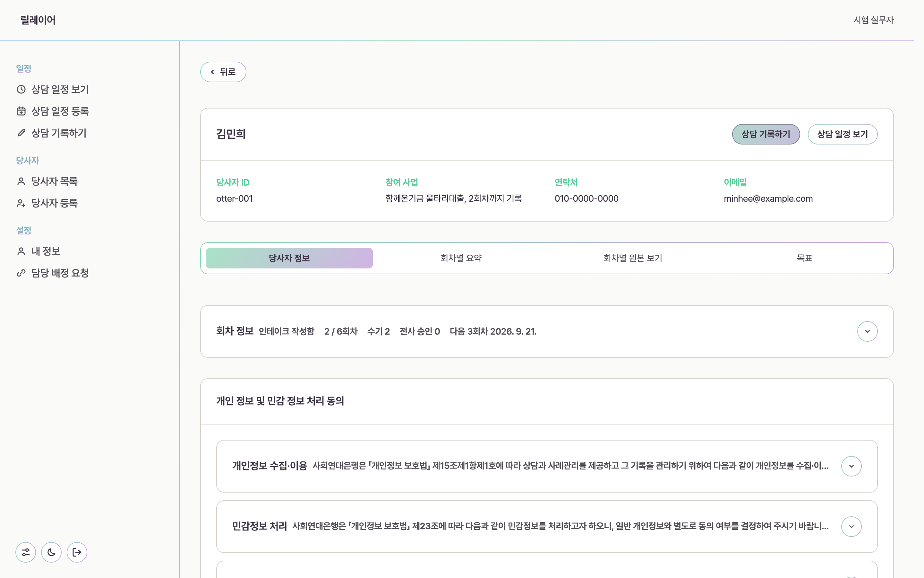Expand the 회차 정보 section
924x578 pixels.
pos(867,331)
